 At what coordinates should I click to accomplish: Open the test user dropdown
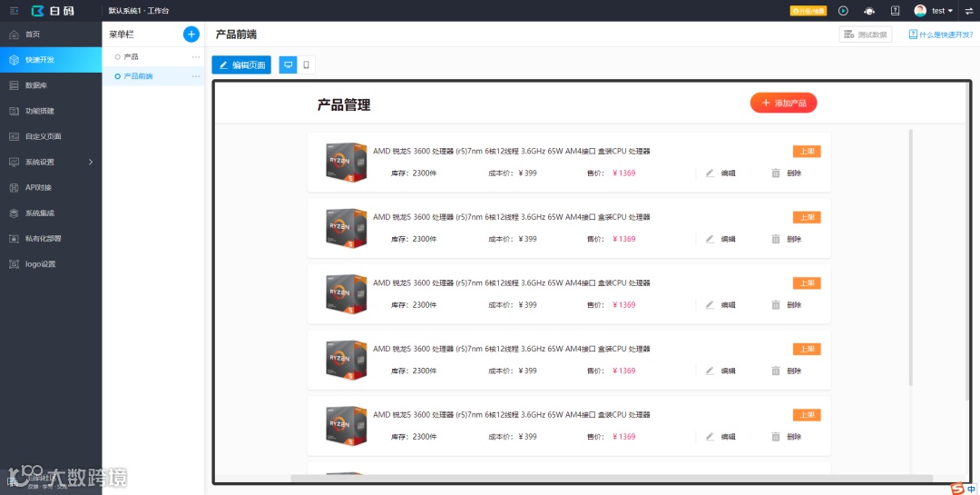[942, 11]
